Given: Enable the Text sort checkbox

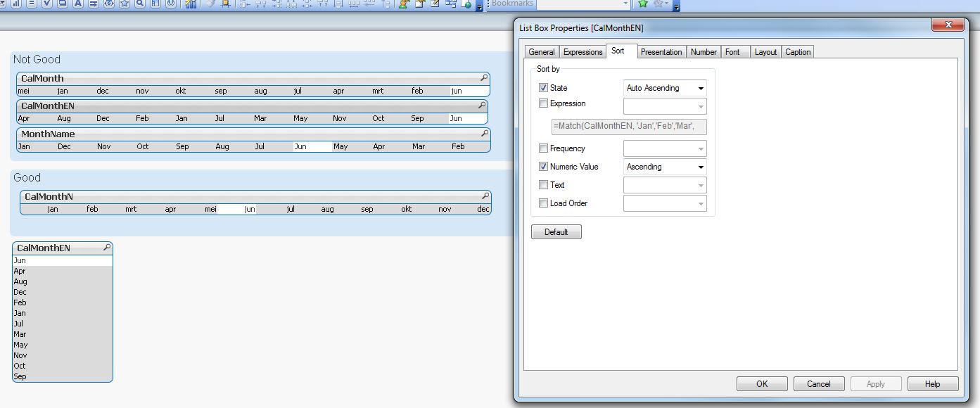Looking at the screenshot, I should (x=543, y=185).
